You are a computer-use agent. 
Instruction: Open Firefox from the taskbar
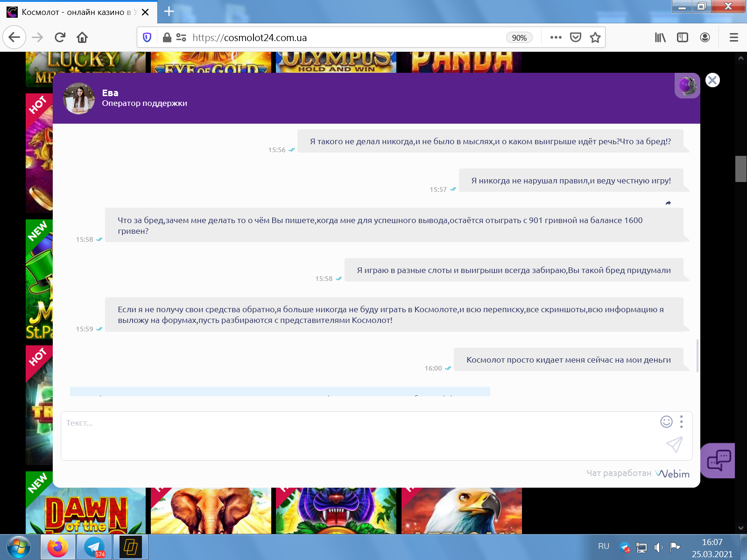point(58,547)
